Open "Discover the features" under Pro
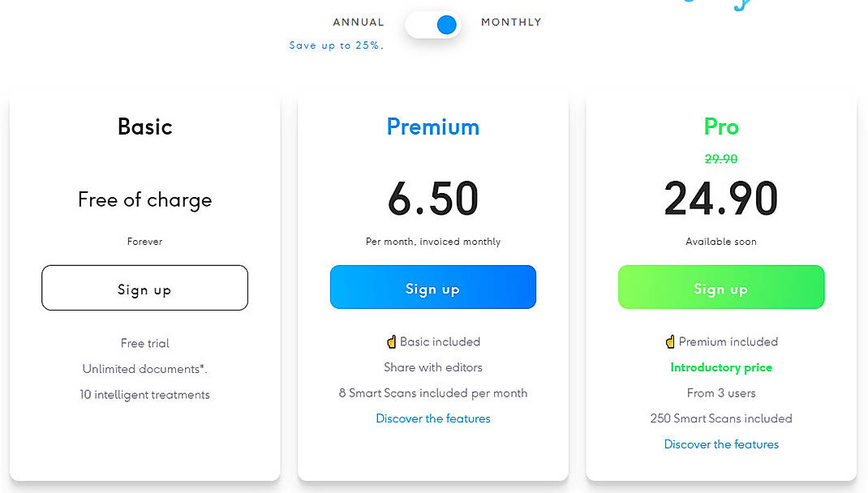Screen dimensions: 868x493 click(x=720, y=444)
